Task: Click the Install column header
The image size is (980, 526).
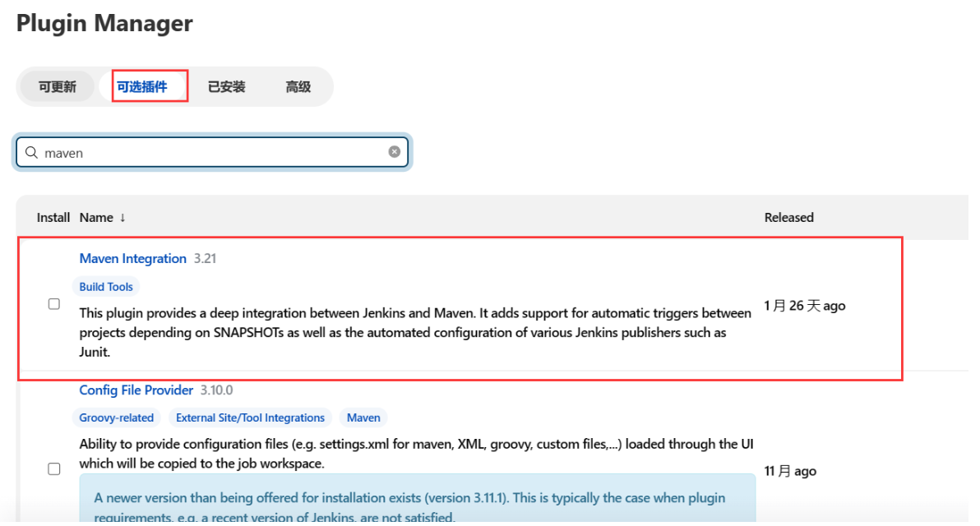Action: click(53, 218)
